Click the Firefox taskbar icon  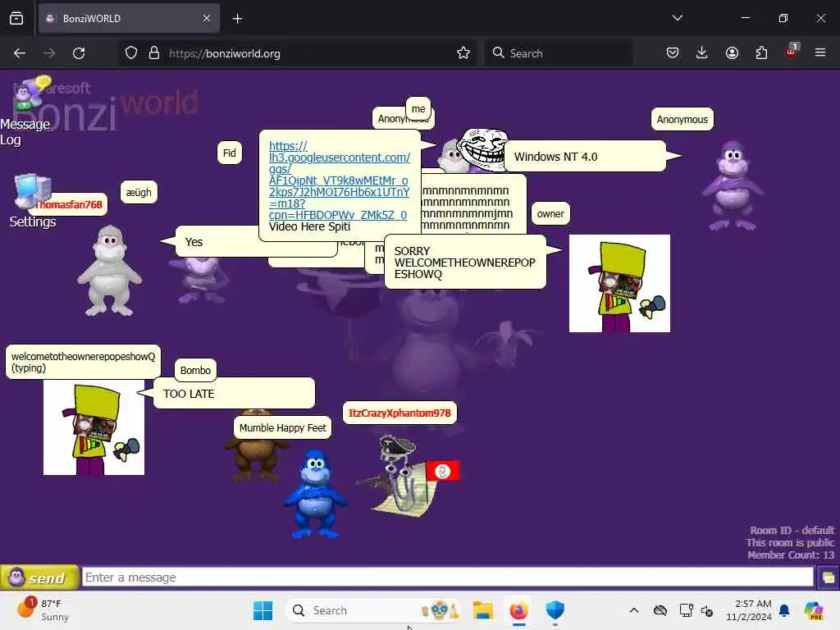(x=518, y=610)
